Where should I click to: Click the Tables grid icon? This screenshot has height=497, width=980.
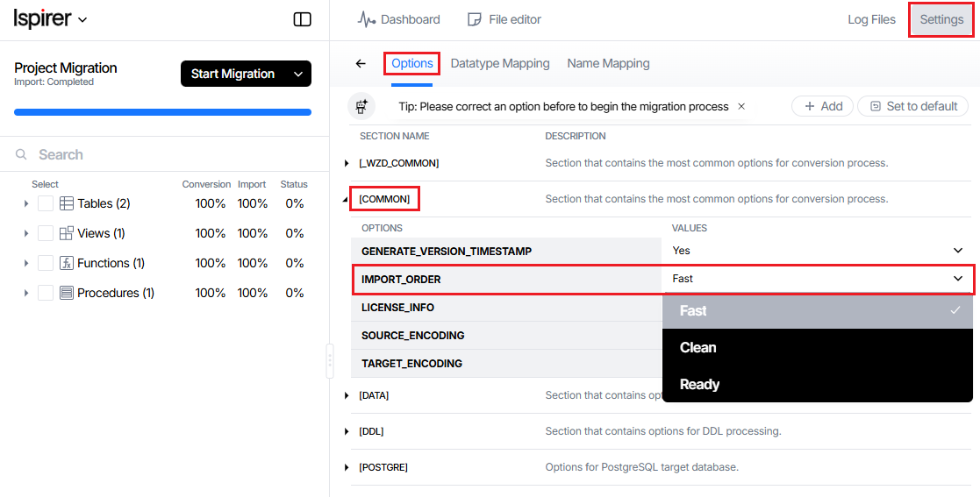tap(67, 203)
